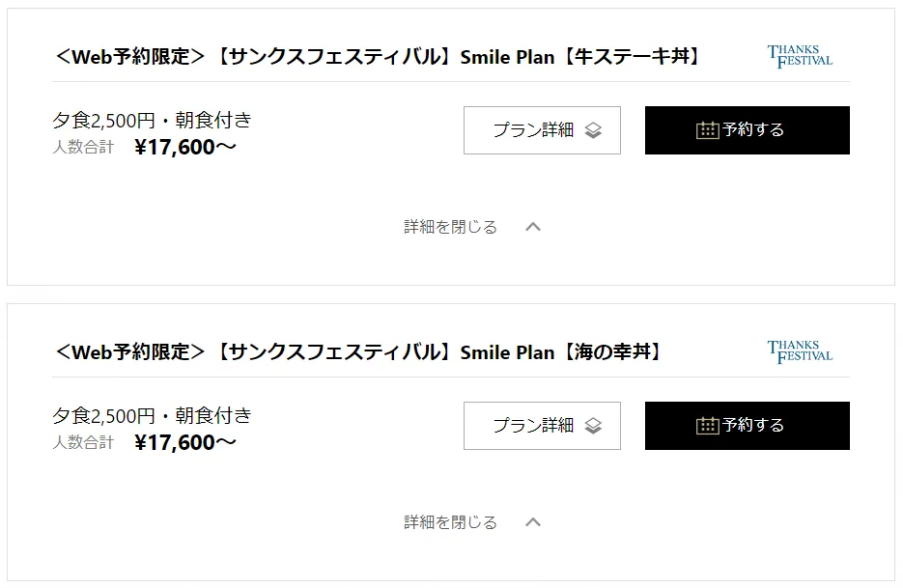Viewport: 903px width, 588px height.
Task: Click the layers icon in 海の幸丼 plan's プラン詳細
Action: (x=593, y=426)
